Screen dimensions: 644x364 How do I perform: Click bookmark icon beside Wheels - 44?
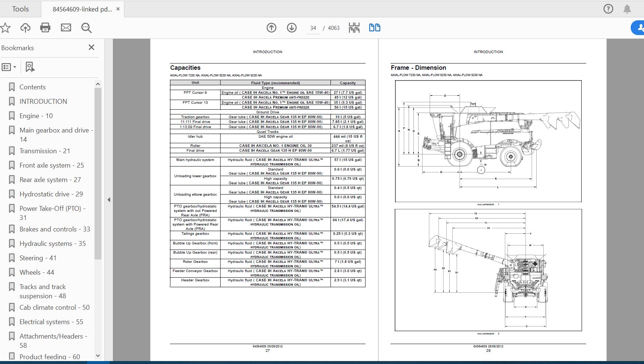(x=12, y=272)
